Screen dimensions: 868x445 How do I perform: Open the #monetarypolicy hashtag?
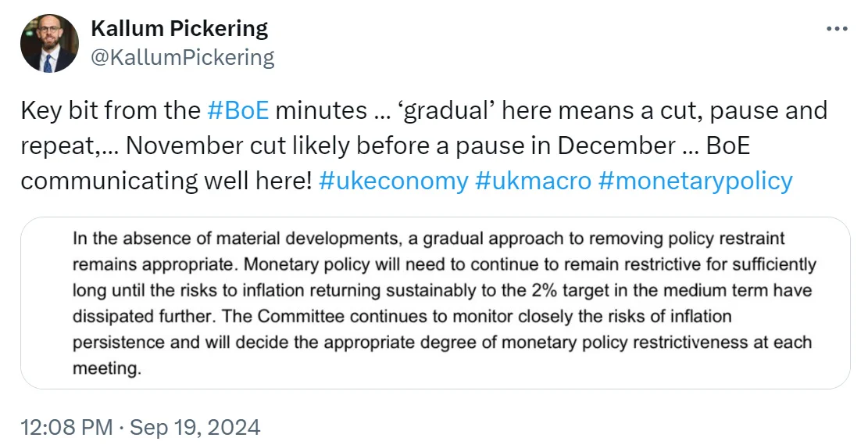(695, 181)
